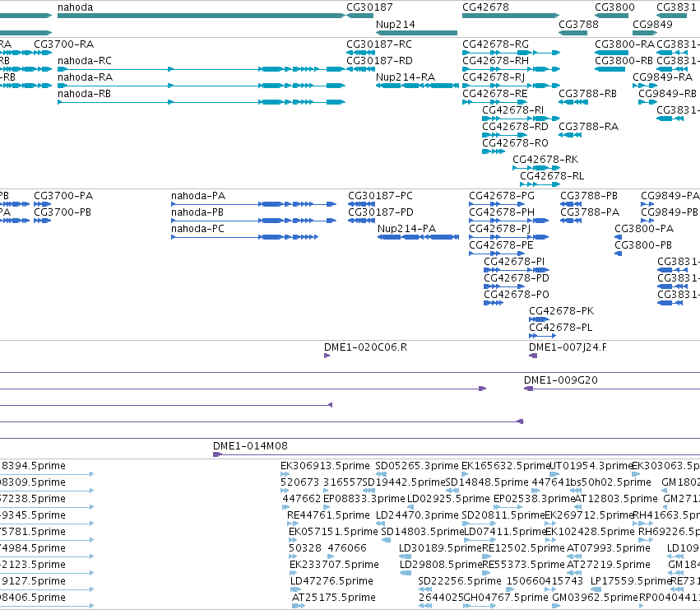The image size is (700, 610).
Task: Select the DME1-009G20 BAC label
Action: [561, 380]
